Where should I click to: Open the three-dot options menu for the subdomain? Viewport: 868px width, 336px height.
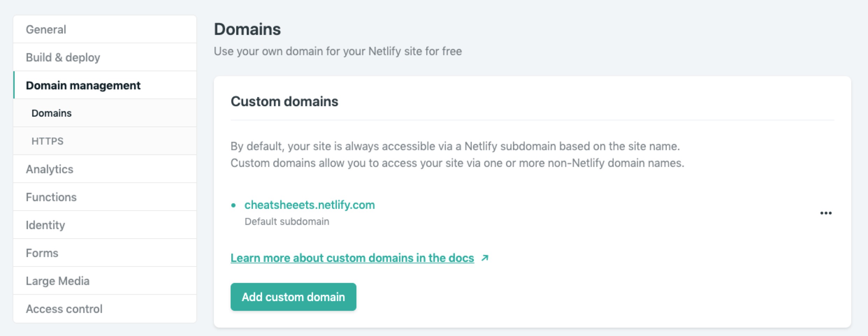pos(826,213)
